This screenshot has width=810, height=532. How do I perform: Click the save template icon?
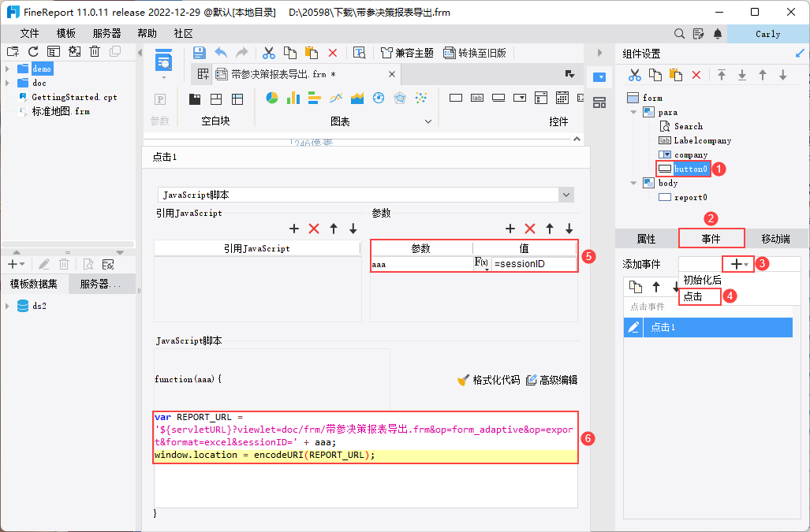click(x=200, y=53)
